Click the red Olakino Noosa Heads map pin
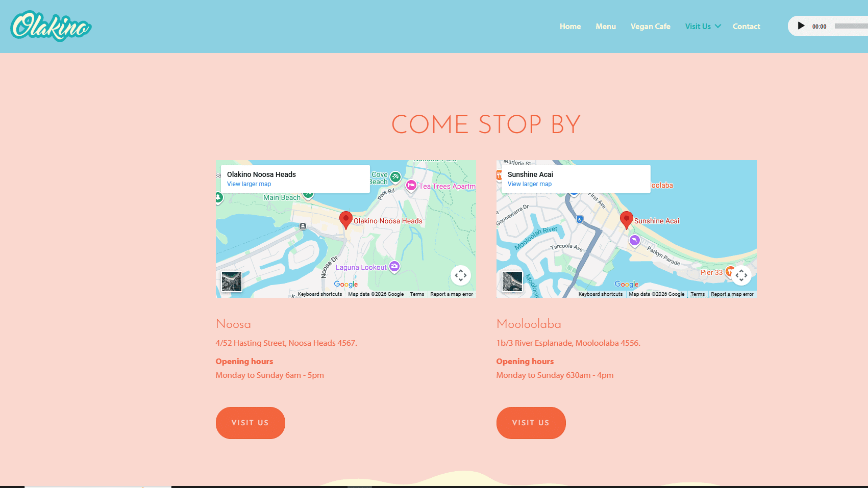 [346, 220]
